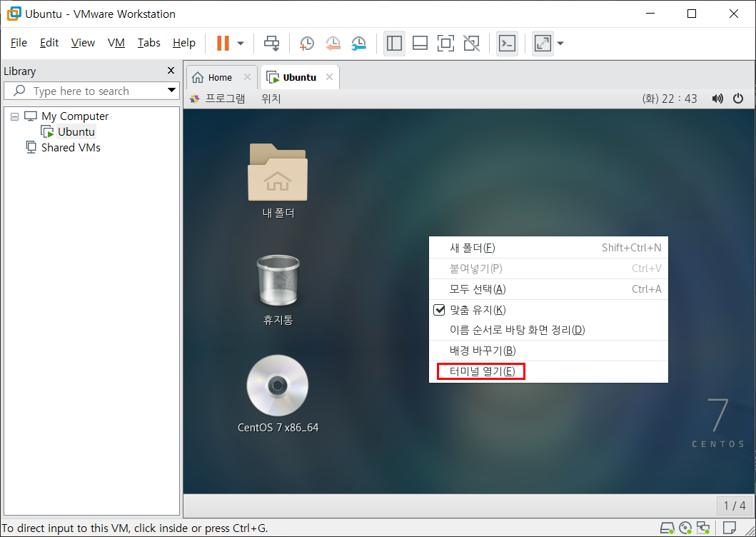Viewport: 756px width, 537px height.
Task: Click the message log status bar icon
Action: point(730,527)
